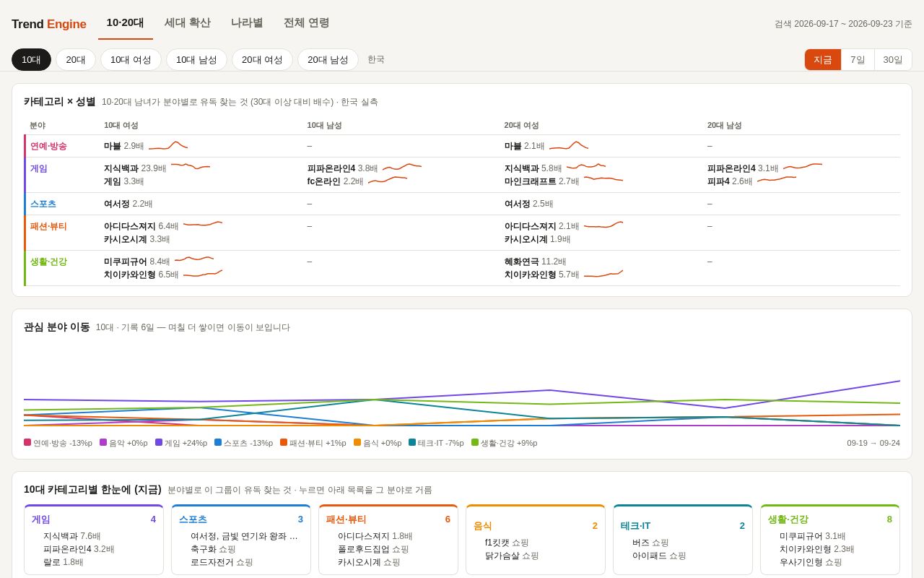Image resolution: width=924 pixels, height=578 pixels.
Task: Open the 전체 연령 tab
Action: 306,23
